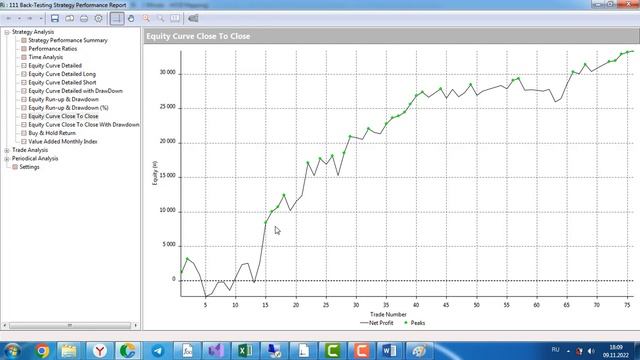Open Buy & Hold Return chart
Screen dimensions: 640x360
52,133
